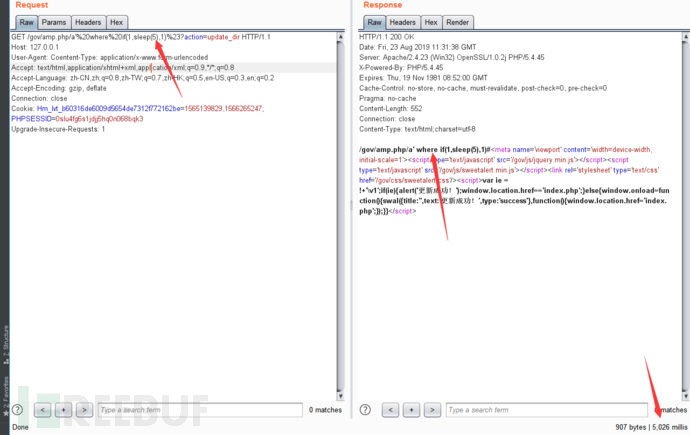Open the Response Raw tab
The width and height of the screenshot is (690, 435).
[374, 22]
